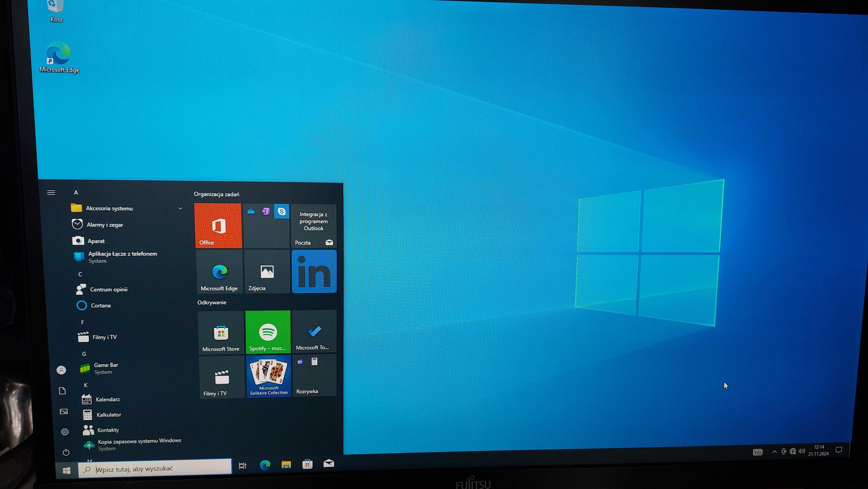This screenshot has width=868, height=489.
Task: Open the Office tile
Action: coord(218,226)
